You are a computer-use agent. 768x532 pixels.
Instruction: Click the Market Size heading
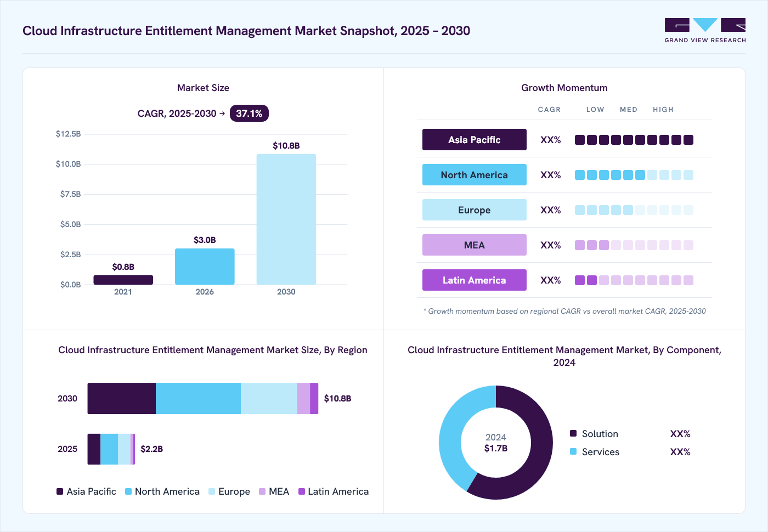pyautogui.click(x=203, y=88)
